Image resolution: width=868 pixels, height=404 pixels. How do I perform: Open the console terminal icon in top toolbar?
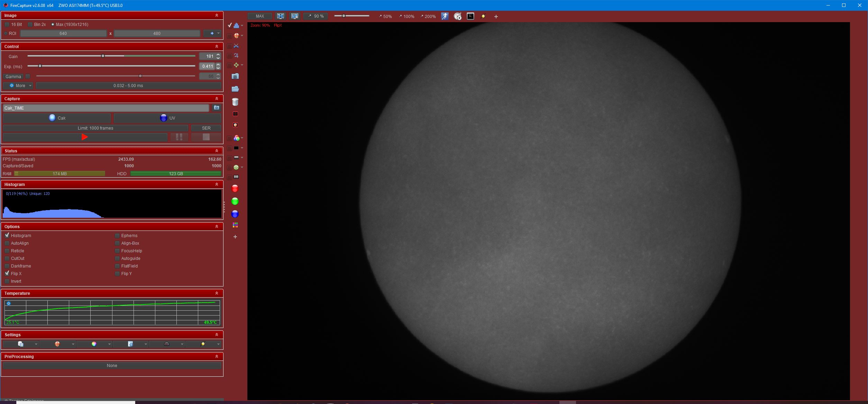(x=470, y=16)
